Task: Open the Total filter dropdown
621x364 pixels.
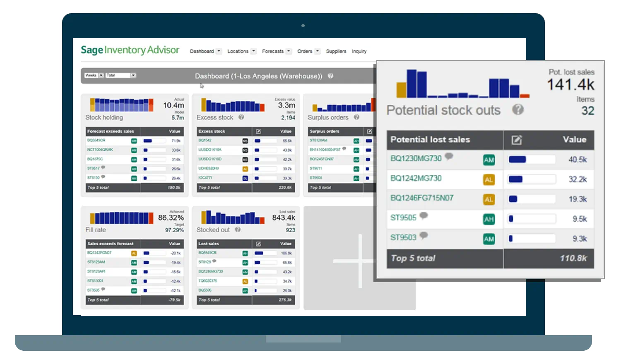Action: coord(120,75)
